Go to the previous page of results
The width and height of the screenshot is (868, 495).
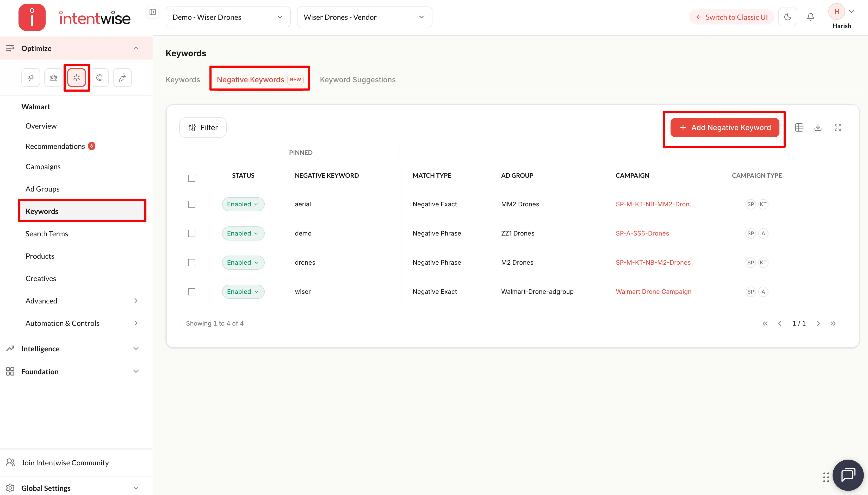point(779,323)
